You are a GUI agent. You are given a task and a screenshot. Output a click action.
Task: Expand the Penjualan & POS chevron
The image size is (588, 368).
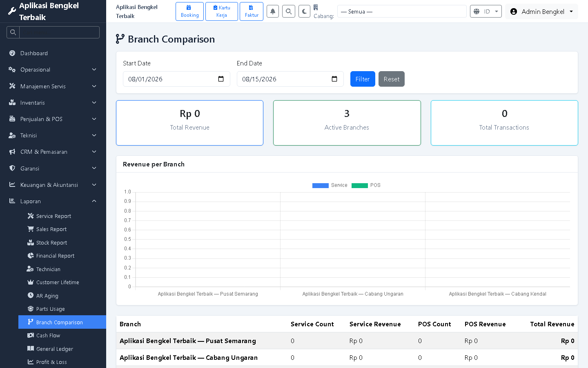(94, 119)
